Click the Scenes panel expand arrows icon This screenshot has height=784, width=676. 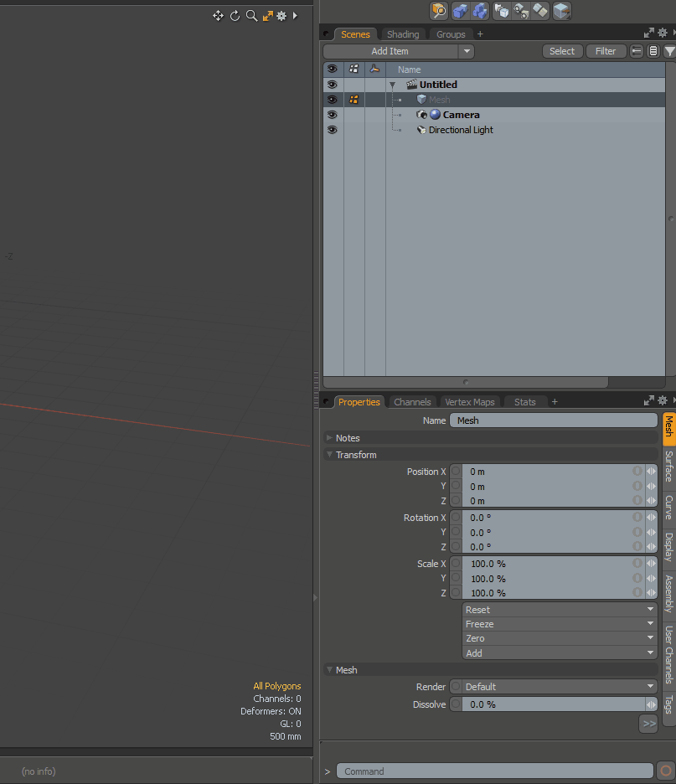649,33
